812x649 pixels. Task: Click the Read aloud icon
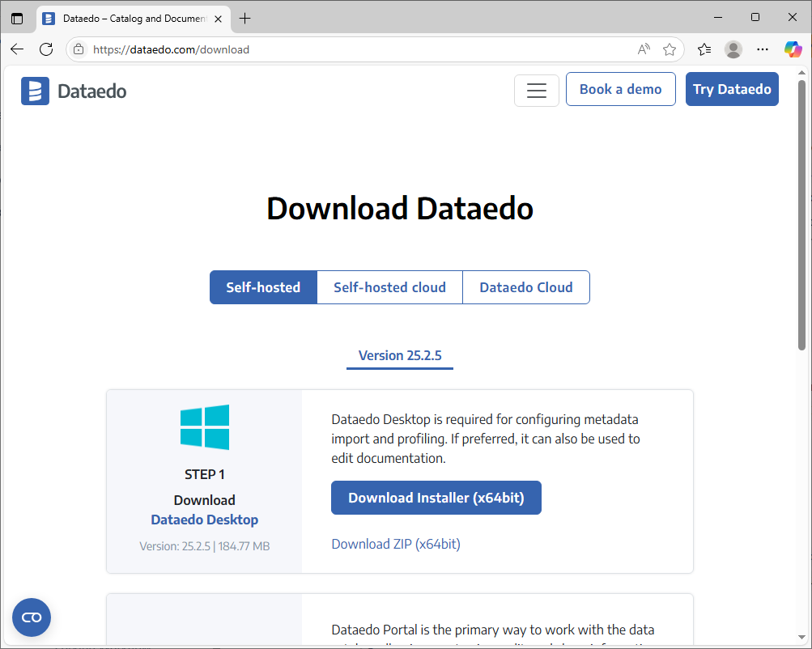tap(644, 49)
